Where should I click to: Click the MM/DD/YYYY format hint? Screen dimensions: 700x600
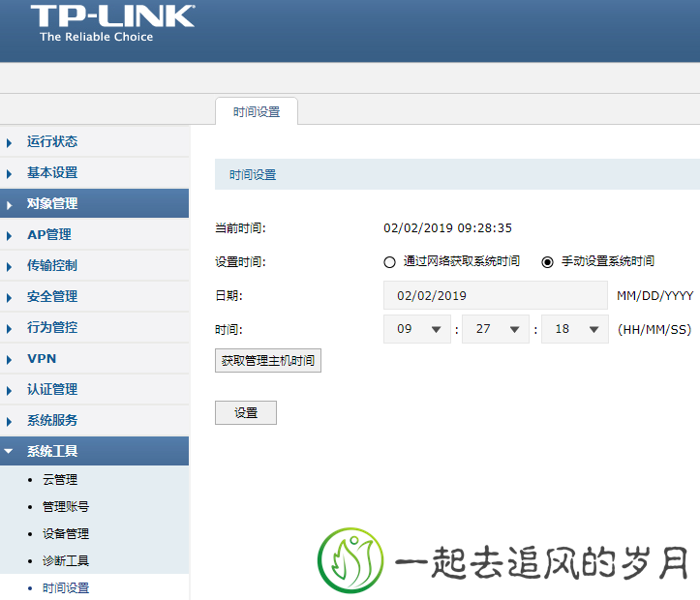654,296
